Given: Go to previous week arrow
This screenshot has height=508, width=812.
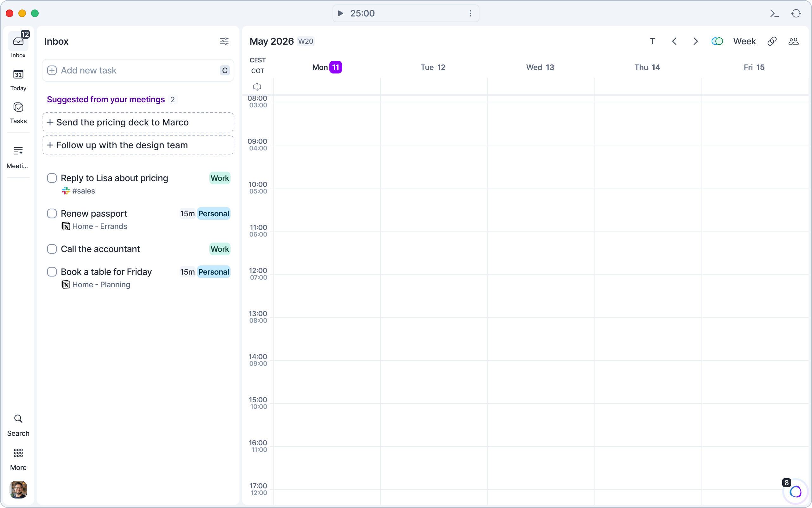Looking at the screenshot, I should [x=674, y=41].
